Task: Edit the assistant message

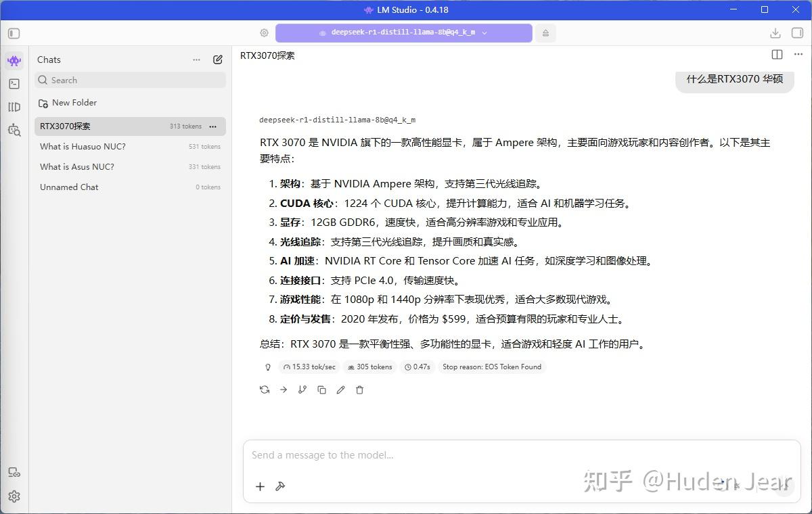Action: pyautogui.click(x=340, y=390)
